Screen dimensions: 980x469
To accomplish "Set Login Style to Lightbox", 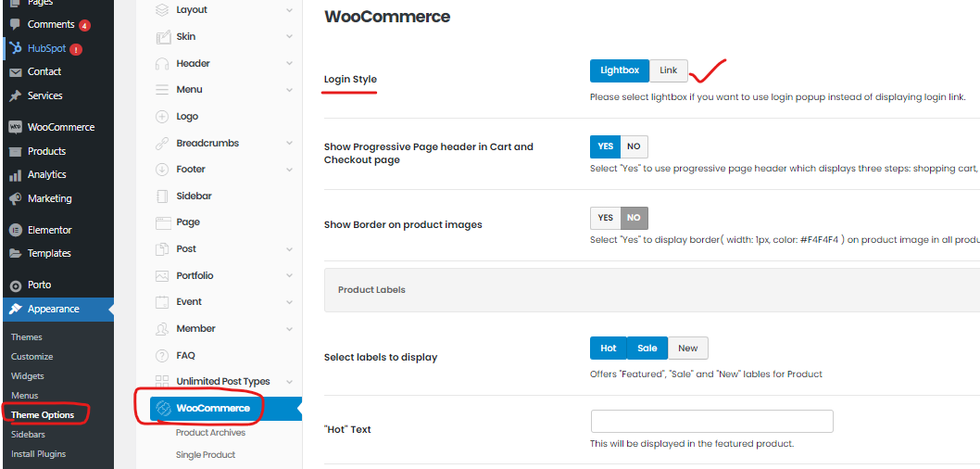I will [x=620, y=70].
